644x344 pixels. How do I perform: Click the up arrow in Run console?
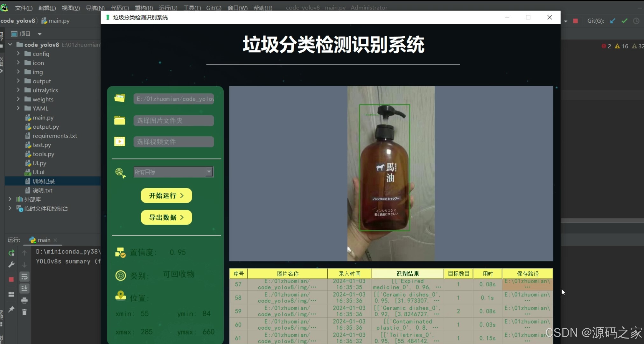click(x=24, y=253)
